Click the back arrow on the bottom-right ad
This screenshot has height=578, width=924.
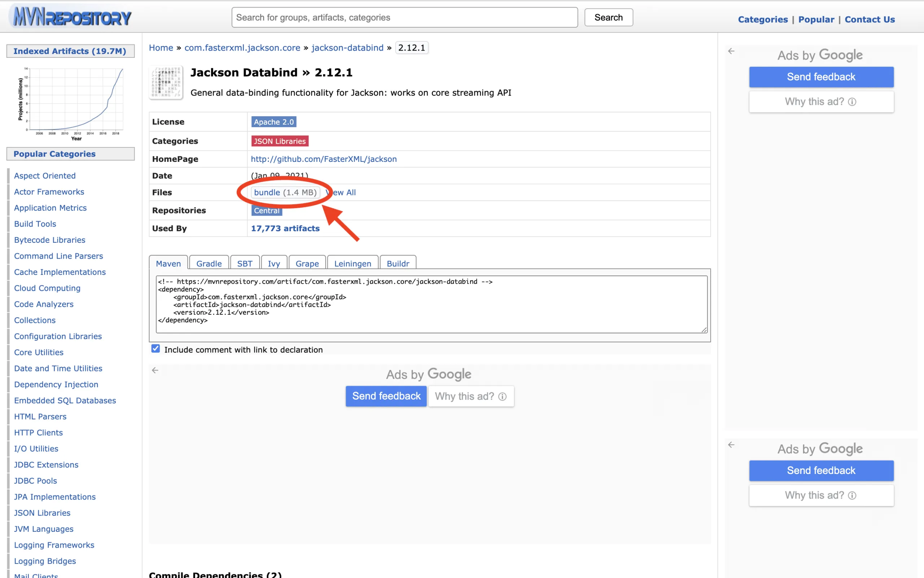click(731, 445)
